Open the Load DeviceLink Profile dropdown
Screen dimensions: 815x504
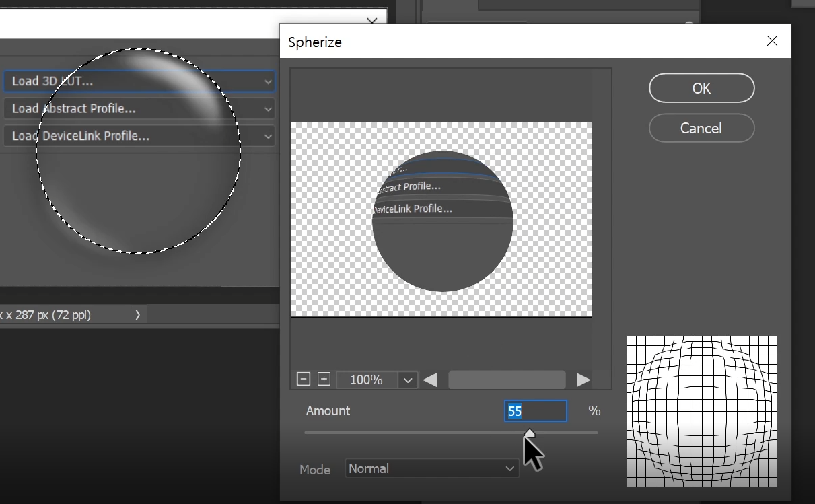click(139, 136)
